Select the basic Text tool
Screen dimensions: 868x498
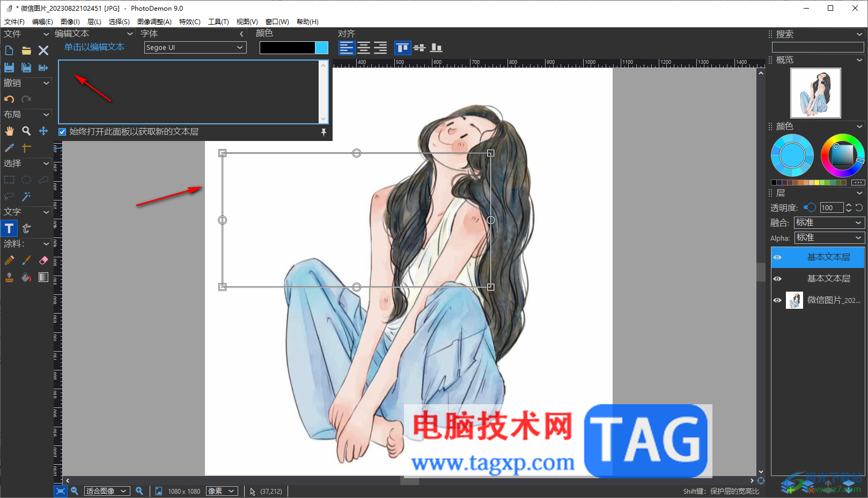(10, 228)
